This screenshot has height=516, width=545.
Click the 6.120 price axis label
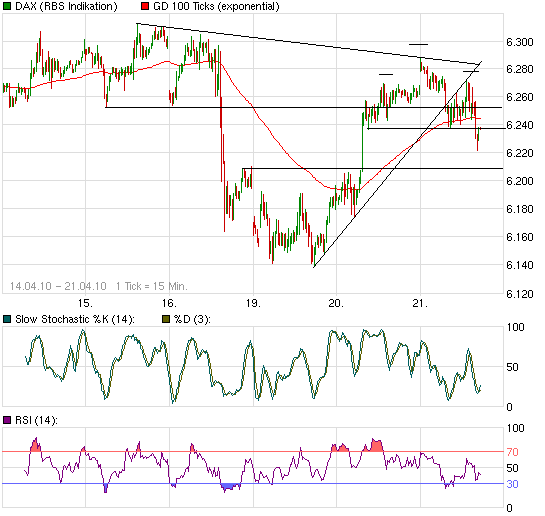[520, 294]
